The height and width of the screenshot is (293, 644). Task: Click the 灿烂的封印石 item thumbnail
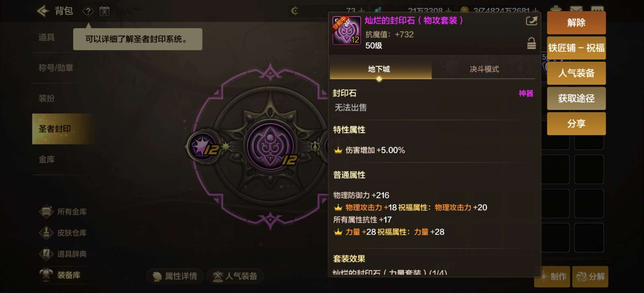pyautogui.click(x=347, y=30)
